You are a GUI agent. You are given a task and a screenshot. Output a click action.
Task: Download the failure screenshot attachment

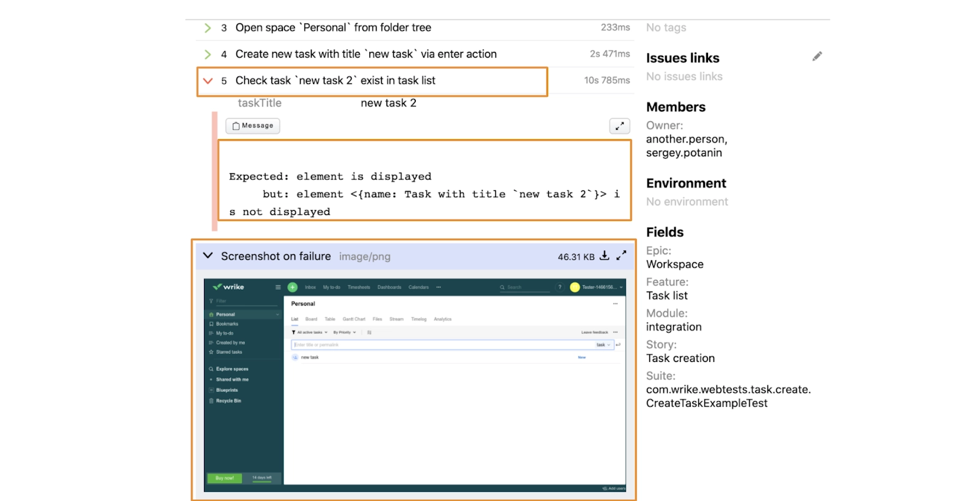[x=605, y=256]
